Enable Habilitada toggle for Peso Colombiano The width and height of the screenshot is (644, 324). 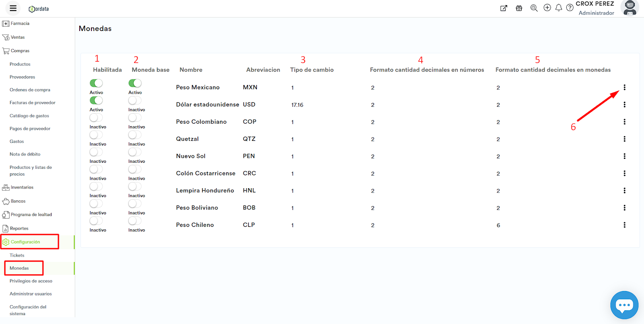click(96, 118)
